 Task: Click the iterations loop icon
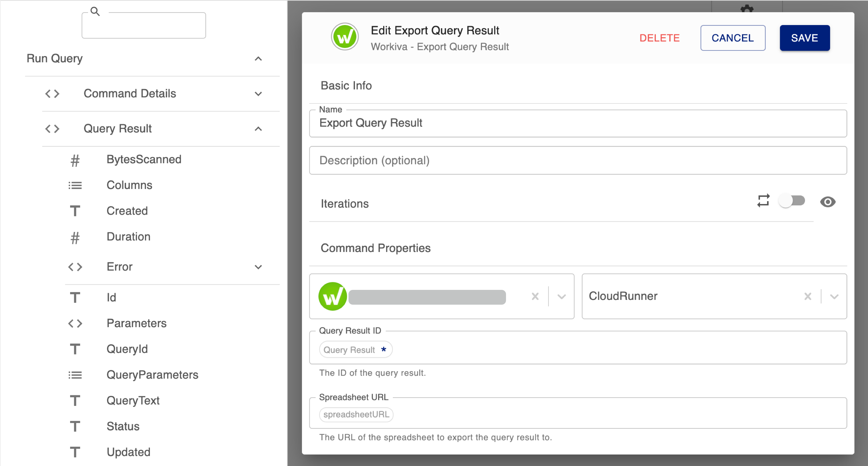click(763, 201)
